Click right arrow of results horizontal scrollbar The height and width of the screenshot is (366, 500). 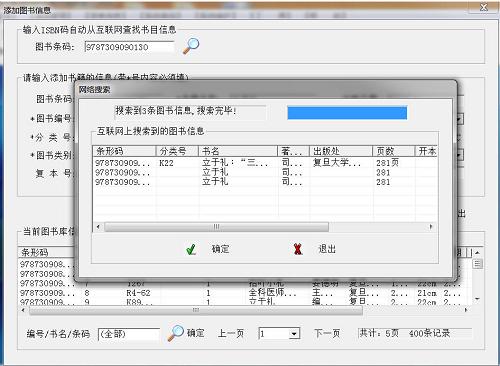pos(431,227)
